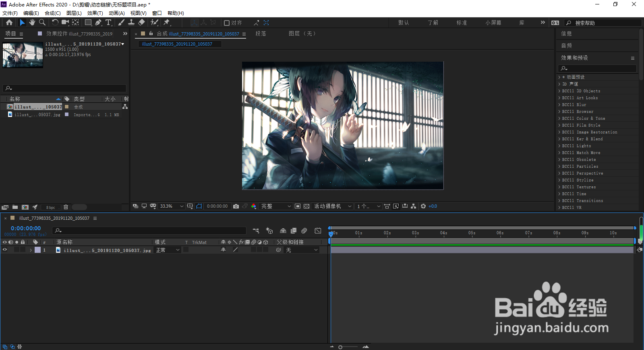
Task: Select the Puppet Pin tool
Action: tap(167, 23)
